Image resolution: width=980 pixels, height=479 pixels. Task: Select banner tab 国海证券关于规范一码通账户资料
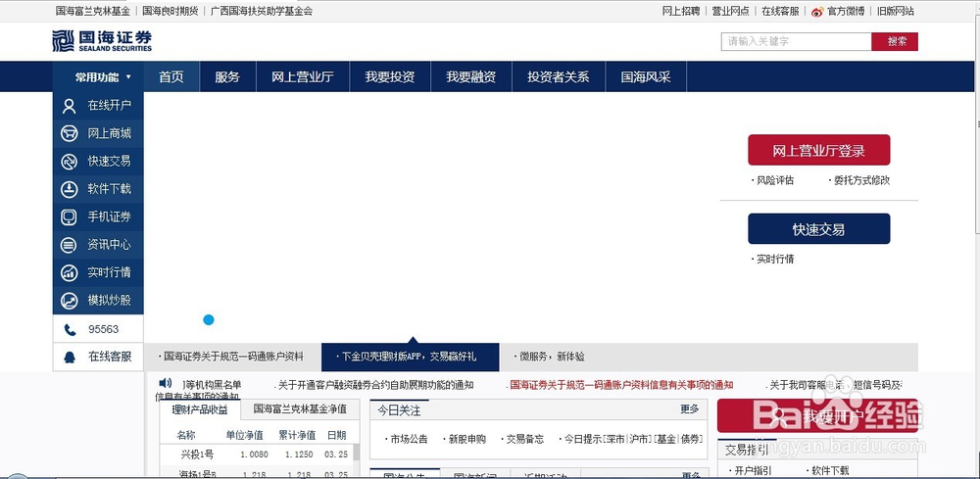[232, 357]
